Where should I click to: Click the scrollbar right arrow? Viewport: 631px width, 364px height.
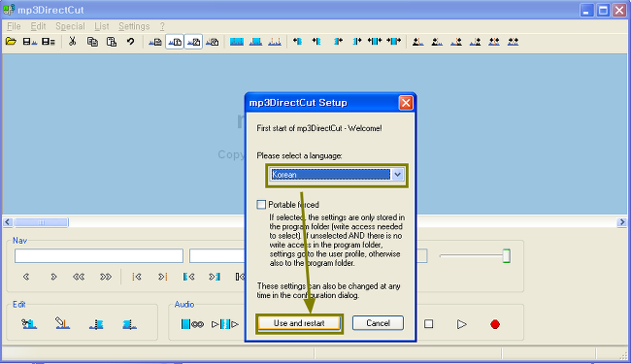pyautogui.click(x=621, y=222)
